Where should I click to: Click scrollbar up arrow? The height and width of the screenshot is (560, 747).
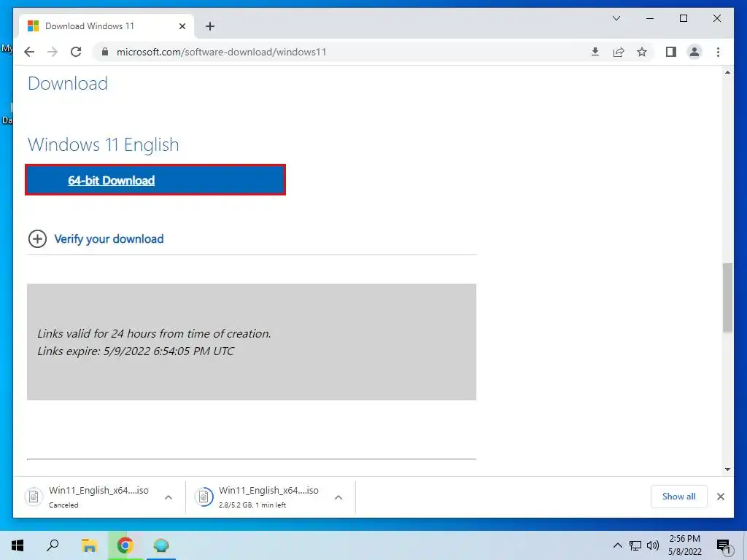(727, 72)
